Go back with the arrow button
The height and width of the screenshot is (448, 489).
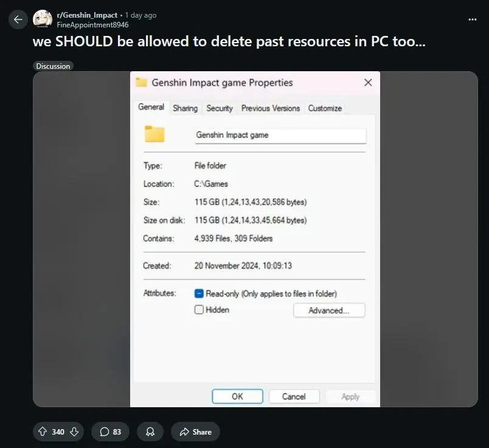[18, 19]
